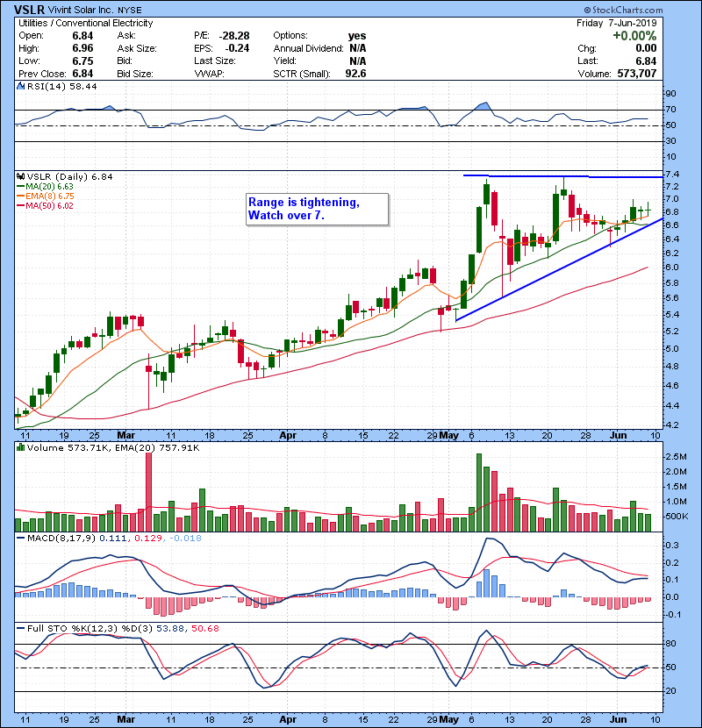Click the SCTR (Small) value 92.6
This screenshot has height=728, width=702.
[x=356, y=74]
